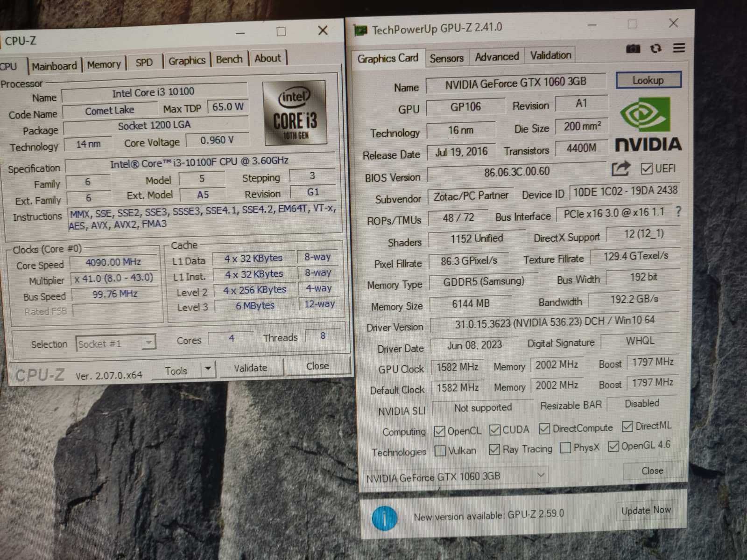Expand the CPU-Z Tools dropdown arrow
Viewport: 747px width, 560px height.
(x=208, y=369)
